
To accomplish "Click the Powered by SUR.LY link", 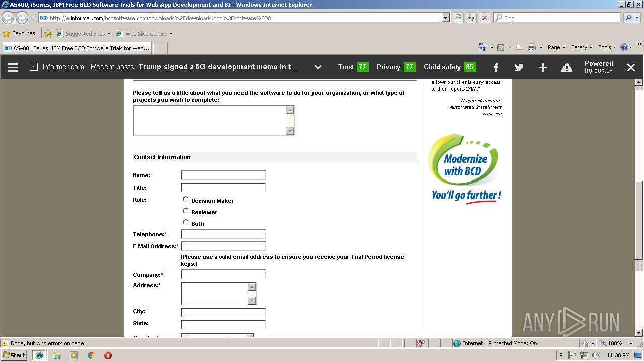I will point(599,67).
